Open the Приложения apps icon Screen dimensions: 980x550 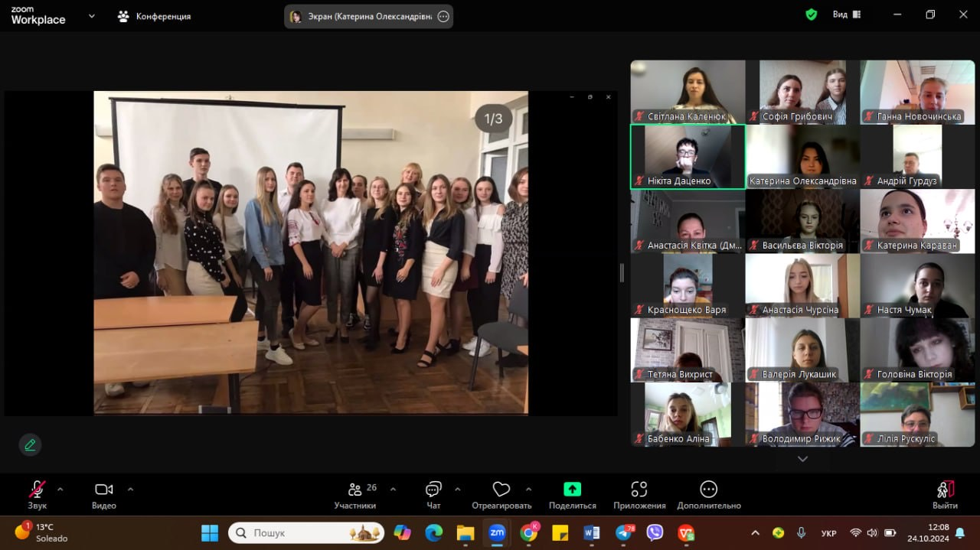pyautogui.click(x=639, y=490)
